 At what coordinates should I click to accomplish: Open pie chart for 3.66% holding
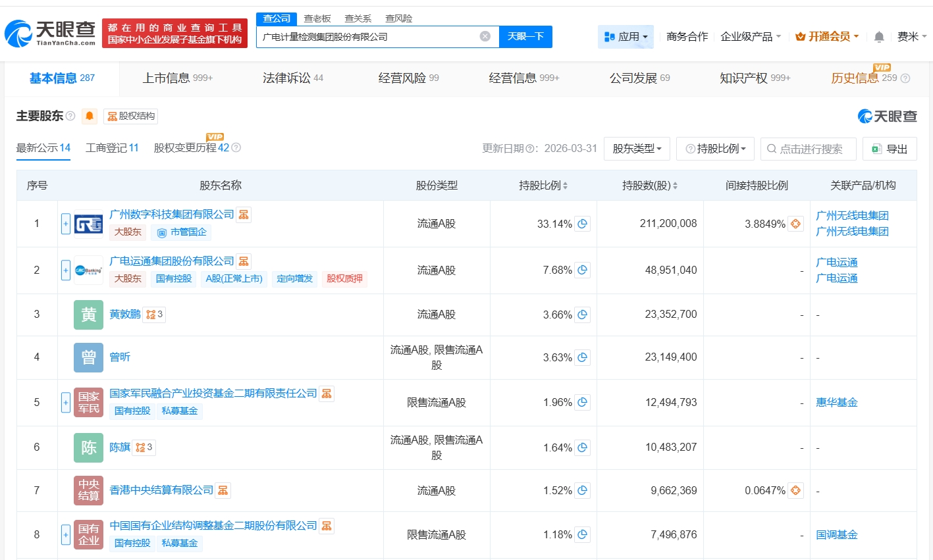[582, 315]
